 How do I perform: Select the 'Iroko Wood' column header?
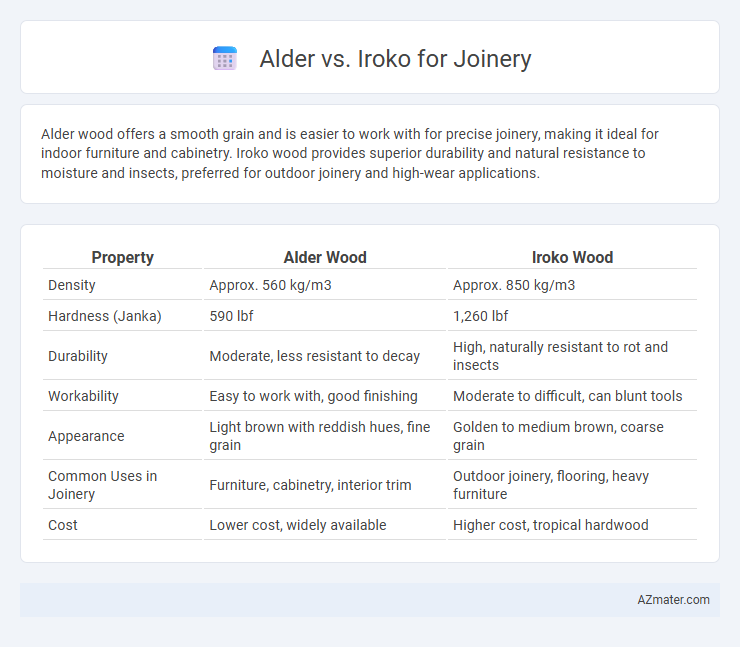pos(572,257)
